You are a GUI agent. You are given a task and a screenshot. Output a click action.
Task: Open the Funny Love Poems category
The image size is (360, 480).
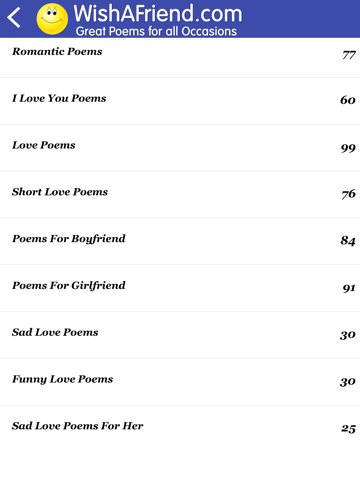[x=180, y=382]
